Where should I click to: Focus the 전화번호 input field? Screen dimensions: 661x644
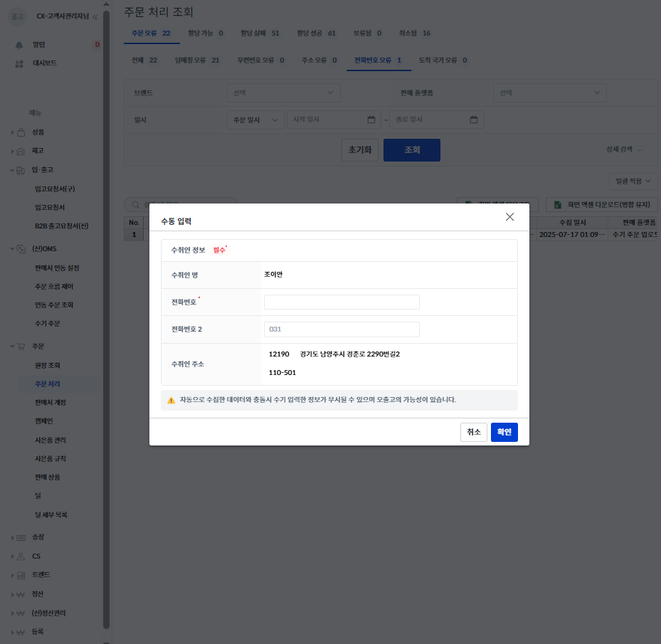342,302
